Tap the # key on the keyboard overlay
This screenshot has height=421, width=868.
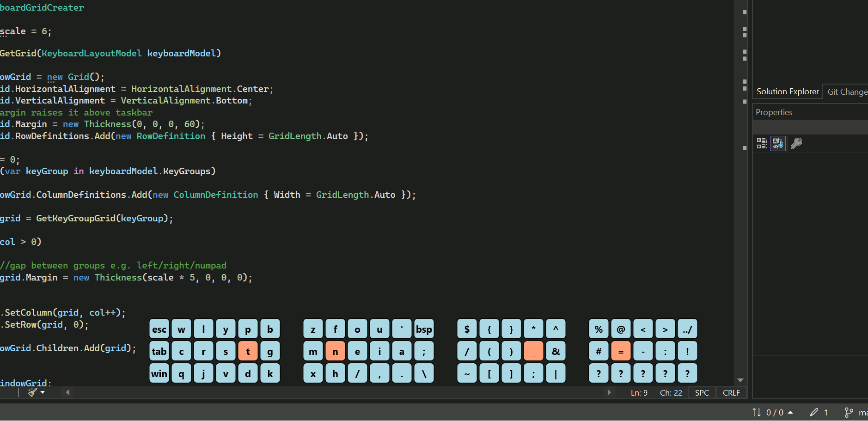(x=599, y=351)
